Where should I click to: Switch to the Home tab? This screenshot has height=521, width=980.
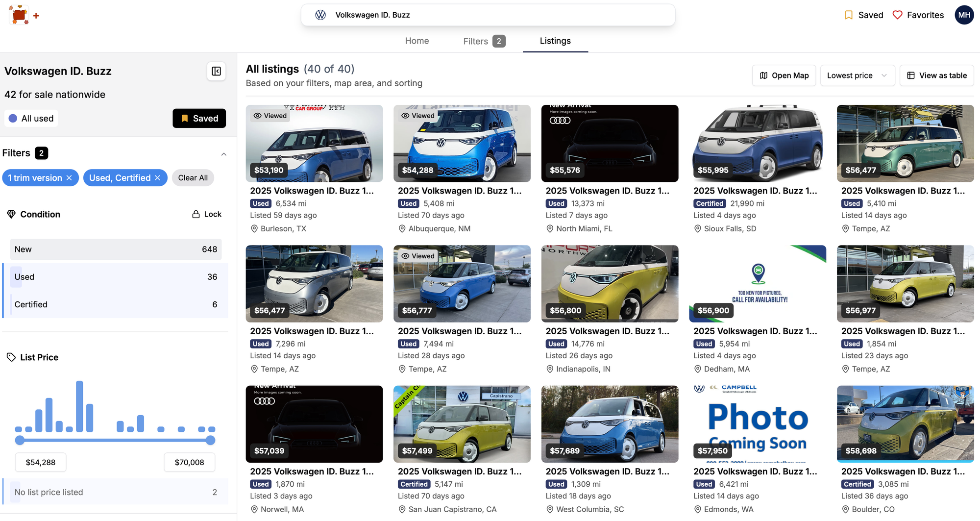(417, 41)
